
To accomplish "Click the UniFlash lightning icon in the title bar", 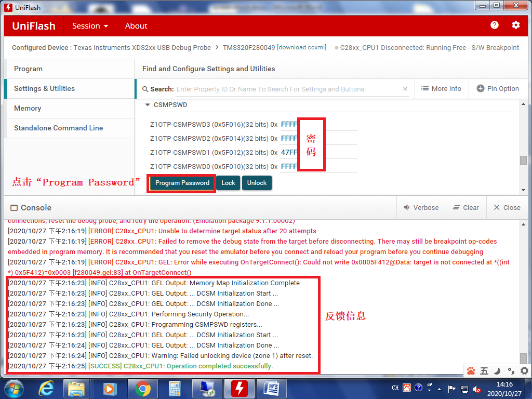I will (x=9, y=7).
